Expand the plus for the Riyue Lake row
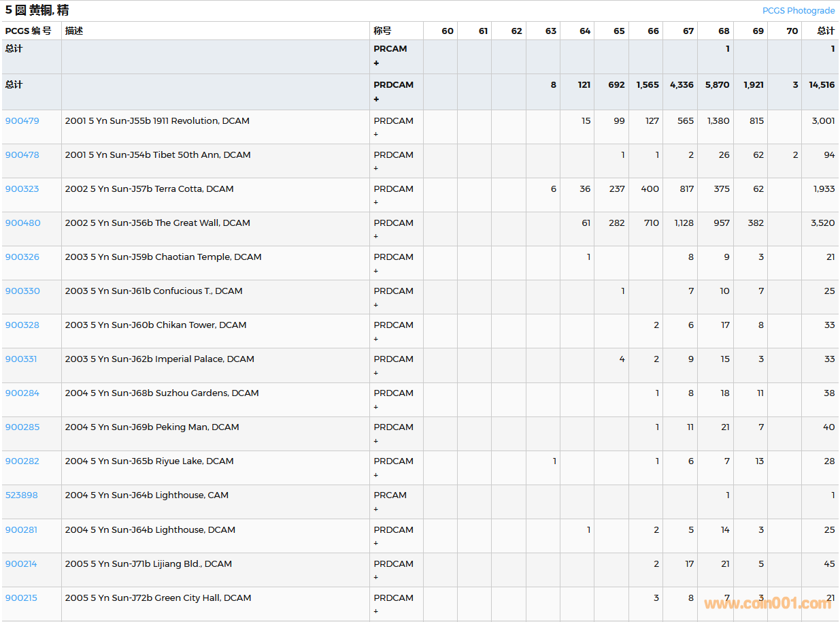 376,475
